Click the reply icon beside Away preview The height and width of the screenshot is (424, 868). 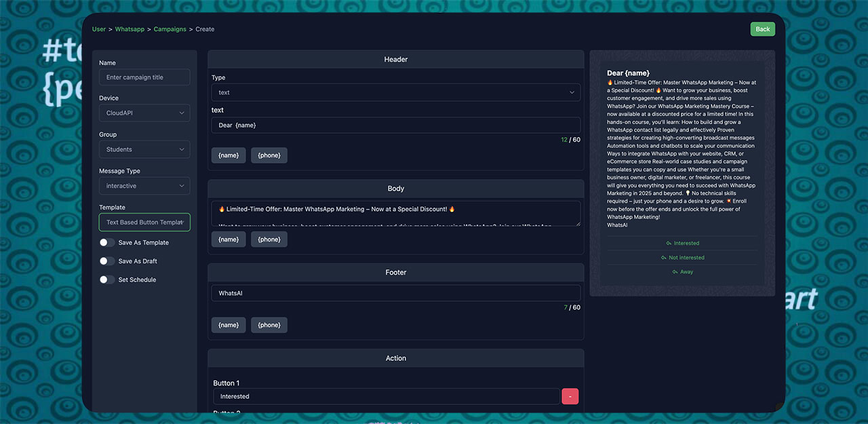pyautogui.click(x=675, y=272)
